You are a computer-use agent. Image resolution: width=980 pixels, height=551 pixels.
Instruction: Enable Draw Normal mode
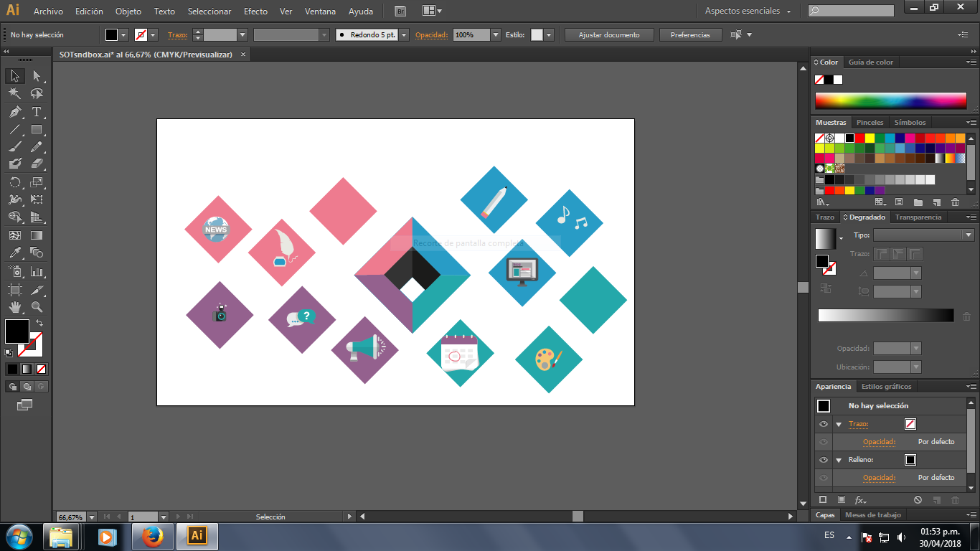(x=12, y=387)
